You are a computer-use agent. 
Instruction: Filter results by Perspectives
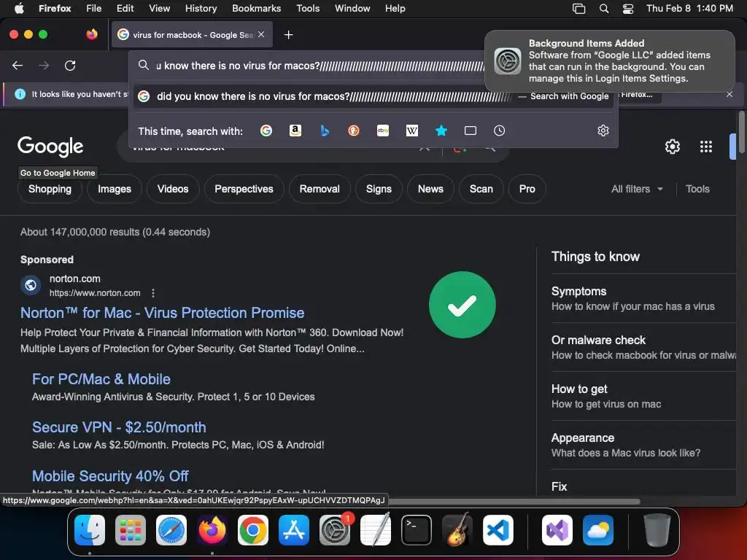[244, 189]
